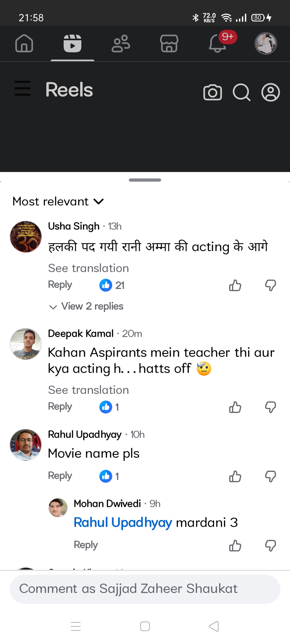The image size is (290, 644).
Task: Open the Friends tab icon
Action: click(121, 43)
